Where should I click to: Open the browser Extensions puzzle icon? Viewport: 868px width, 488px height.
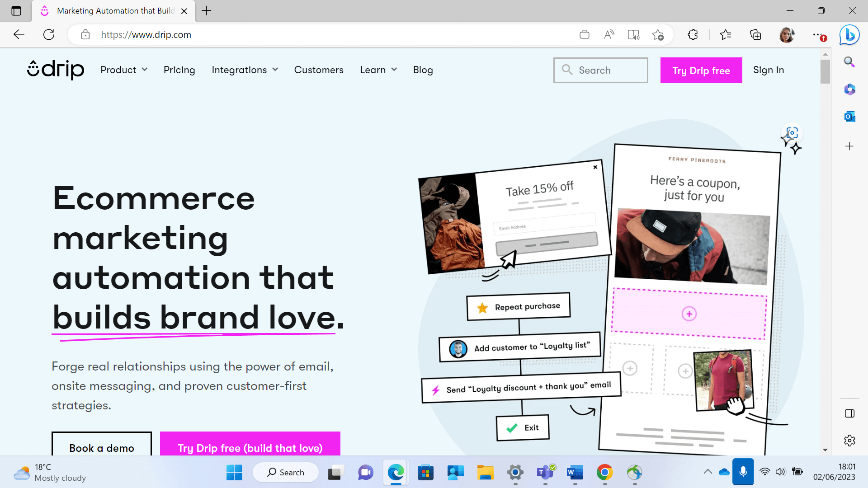(693, 34)
